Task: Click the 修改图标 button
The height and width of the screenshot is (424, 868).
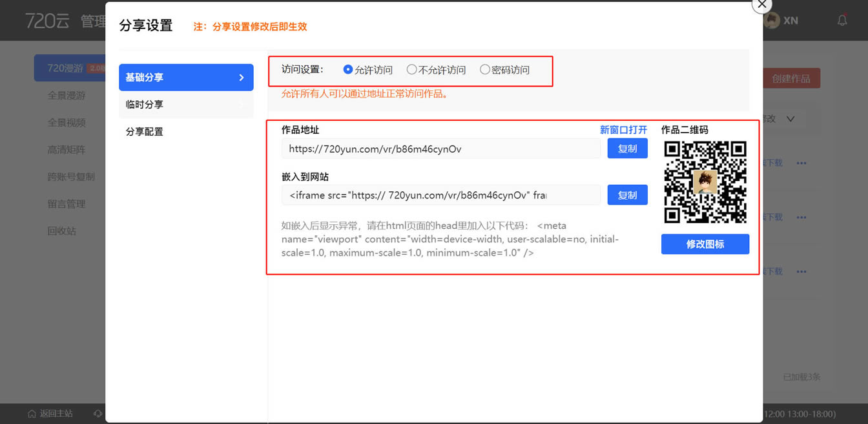Action: point(705,244)
